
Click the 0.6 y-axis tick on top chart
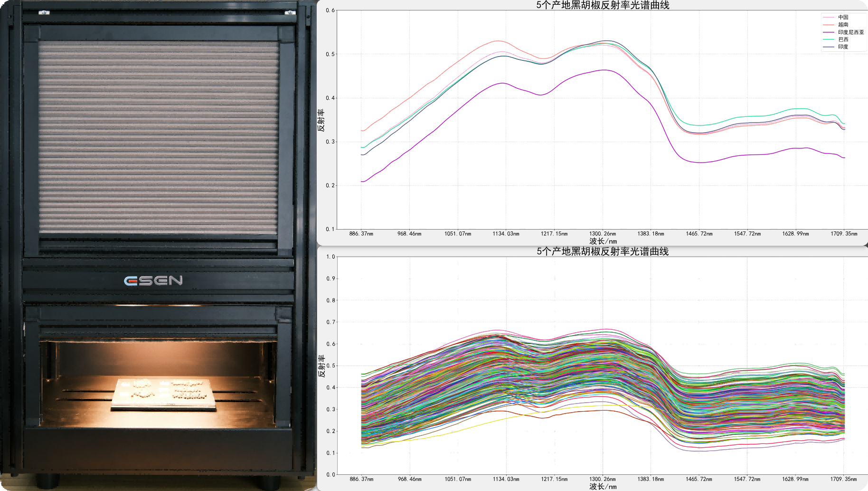[x=330, y=10]
